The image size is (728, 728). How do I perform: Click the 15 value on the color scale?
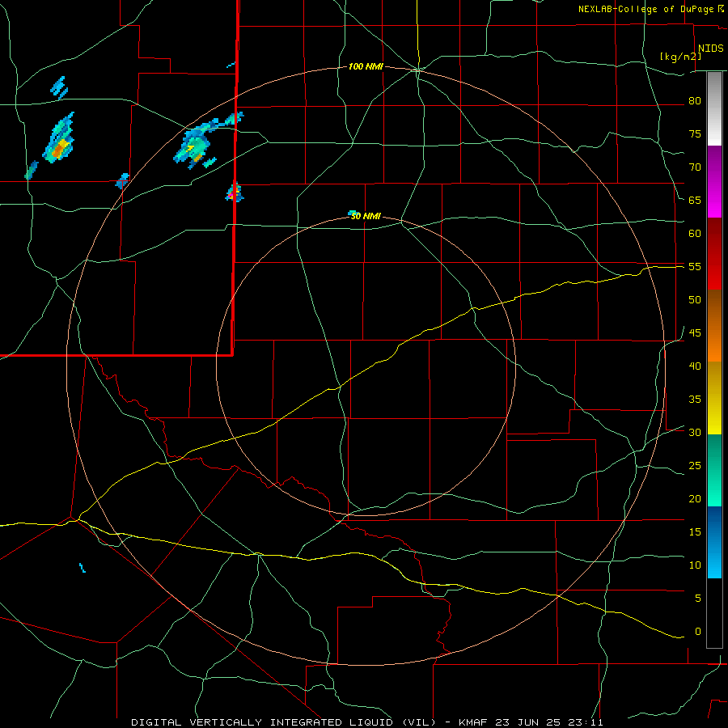point(695,532)
